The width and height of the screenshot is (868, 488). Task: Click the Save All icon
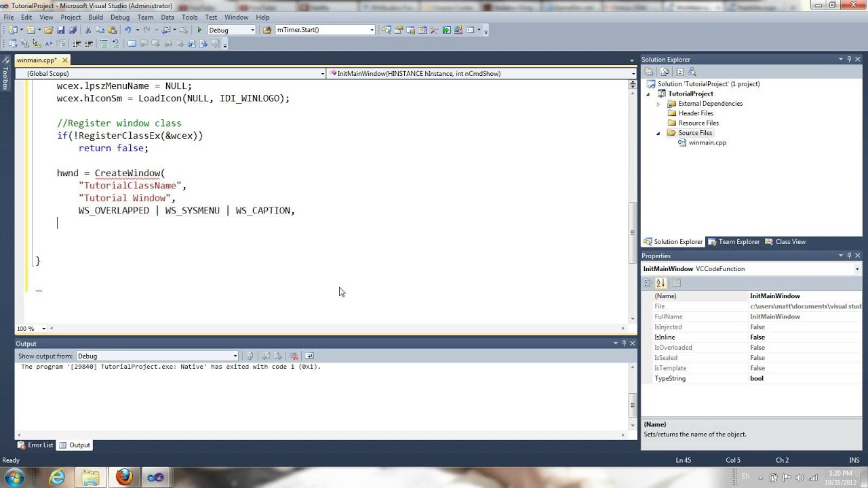coord(72,30)
